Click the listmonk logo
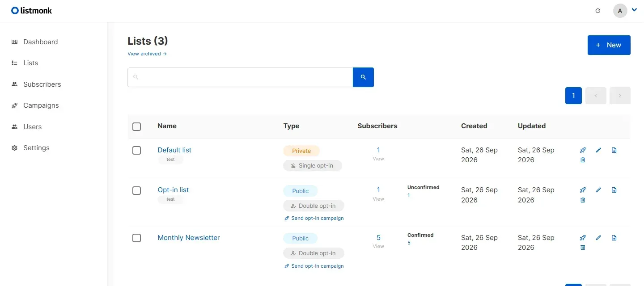 [x=32, y=10]
